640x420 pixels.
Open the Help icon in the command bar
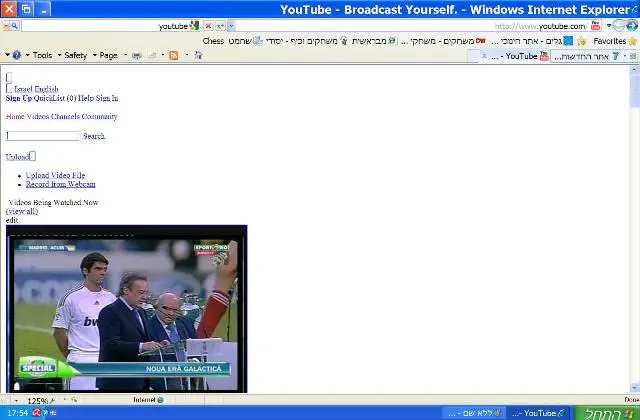[x=16, y=55]
